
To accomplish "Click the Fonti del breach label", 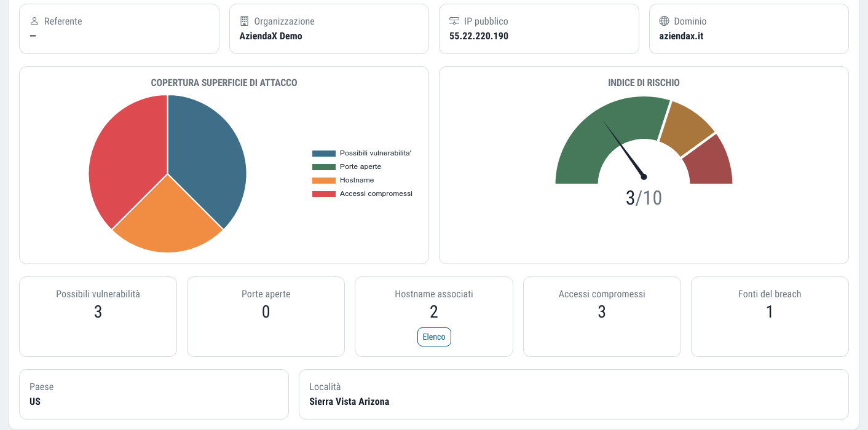I will (770, 294).
